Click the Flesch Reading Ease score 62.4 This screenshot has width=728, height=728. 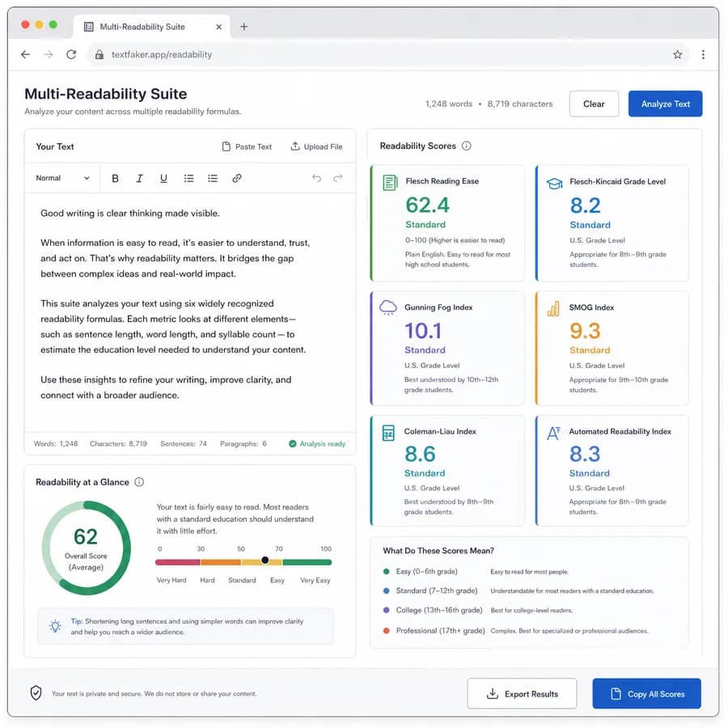pyautogui.click(x=427, y=205)
